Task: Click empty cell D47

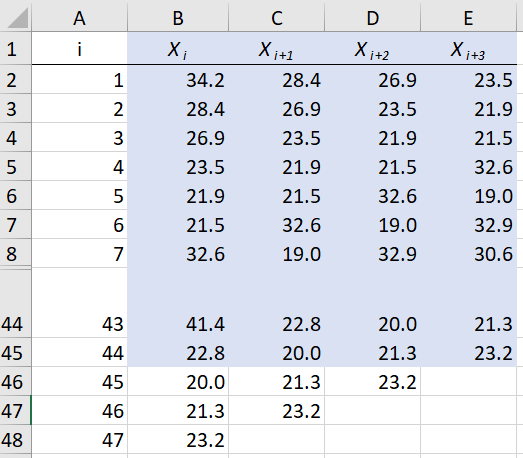Action: coord(373,411)
